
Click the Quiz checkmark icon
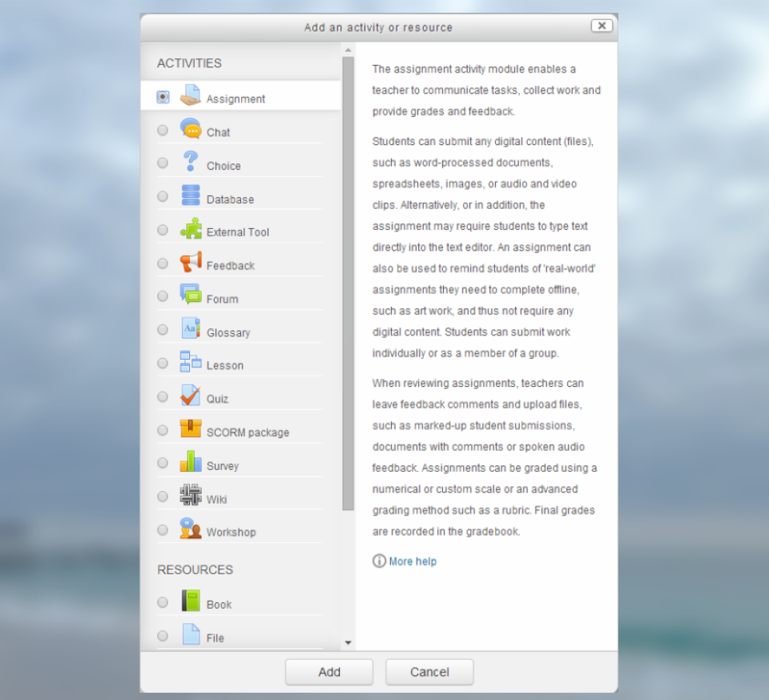pos(191,395)
